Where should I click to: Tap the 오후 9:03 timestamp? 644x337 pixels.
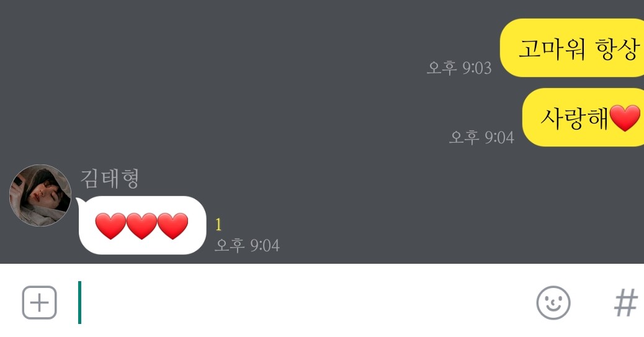(x=459, y=68)
